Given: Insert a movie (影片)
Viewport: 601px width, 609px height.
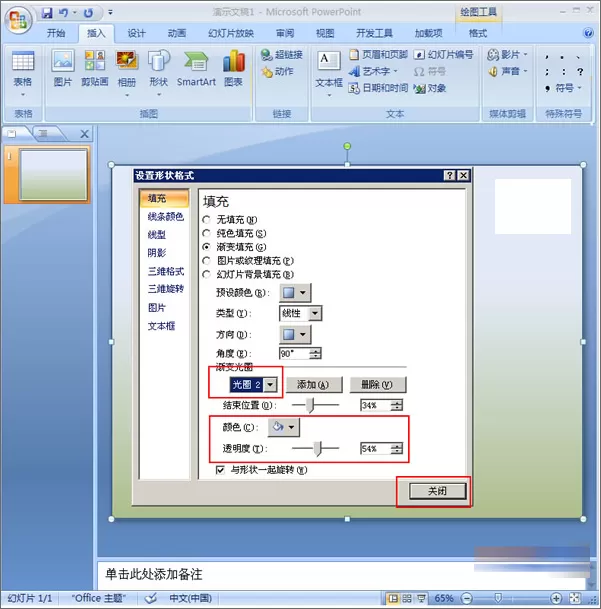Looking at the screenshot, I should [x=507, y=55].
